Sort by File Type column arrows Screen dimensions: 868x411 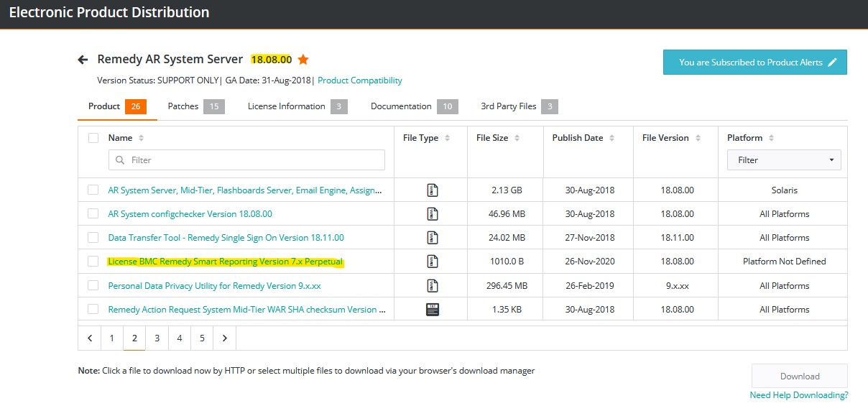pos(447,138)
